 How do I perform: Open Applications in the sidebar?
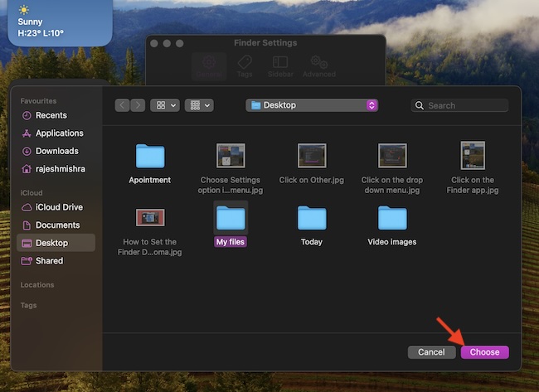tap(59, 133)
